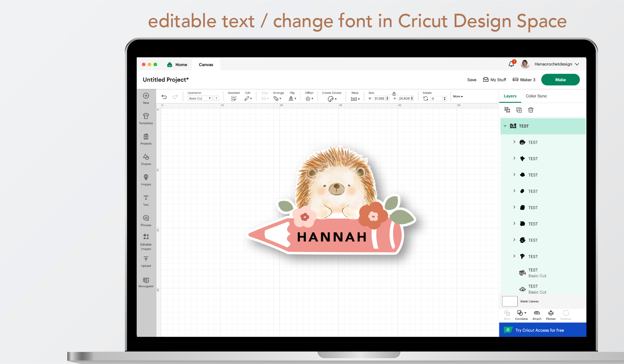Open My Stuff

pos(494,80)
